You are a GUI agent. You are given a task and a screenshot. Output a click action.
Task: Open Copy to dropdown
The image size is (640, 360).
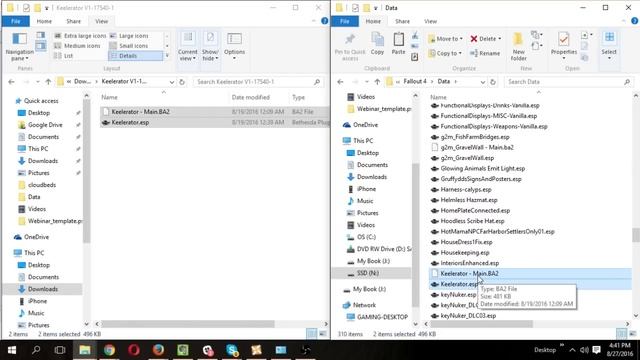click(x=445, y=53)
